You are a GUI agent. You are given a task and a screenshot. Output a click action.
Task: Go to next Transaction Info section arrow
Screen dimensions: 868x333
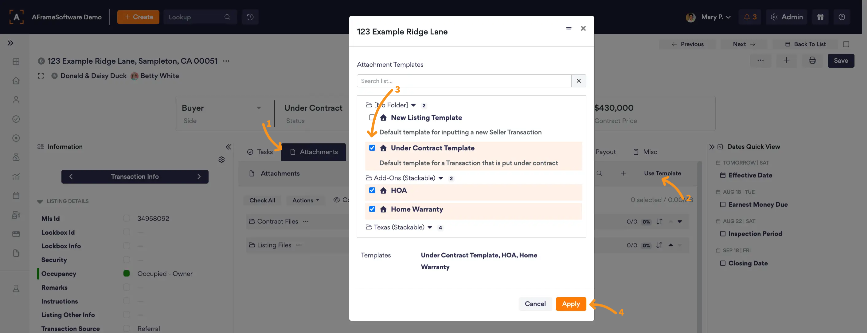coord(199,177)
